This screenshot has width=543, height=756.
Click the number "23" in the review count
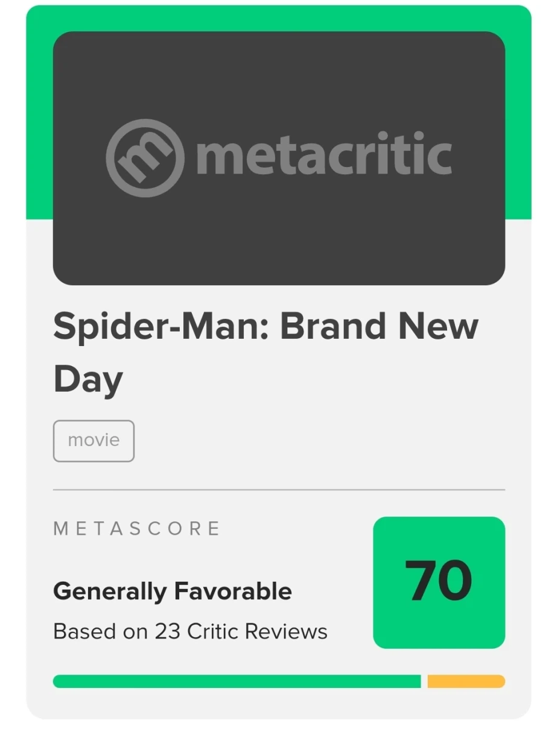tap(168, 631)
